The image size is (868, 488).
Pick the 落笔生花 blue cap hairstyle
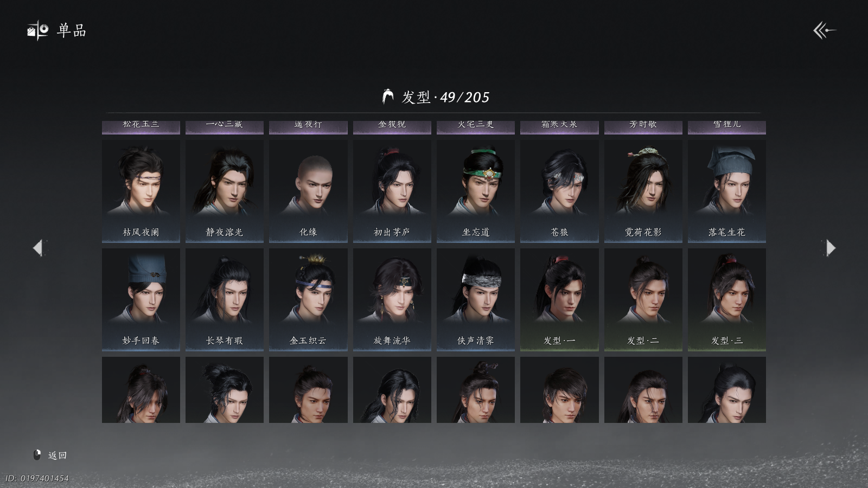727,191
